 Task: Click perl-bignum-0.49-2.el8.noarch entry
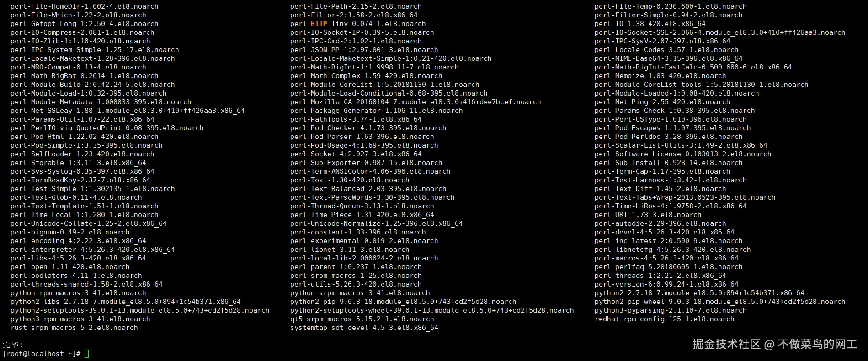coord(70,232)
